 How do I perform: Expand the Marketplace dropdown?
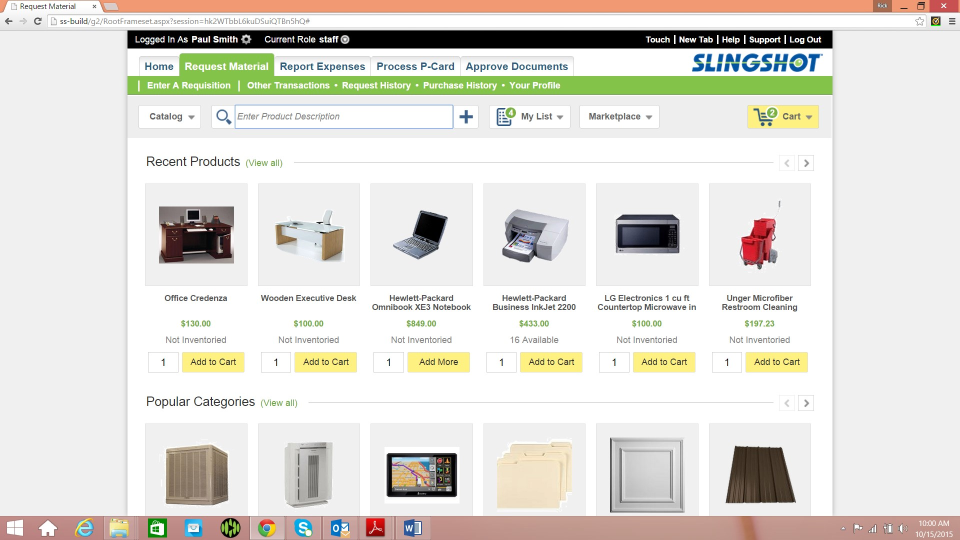[x=619, y=116]
